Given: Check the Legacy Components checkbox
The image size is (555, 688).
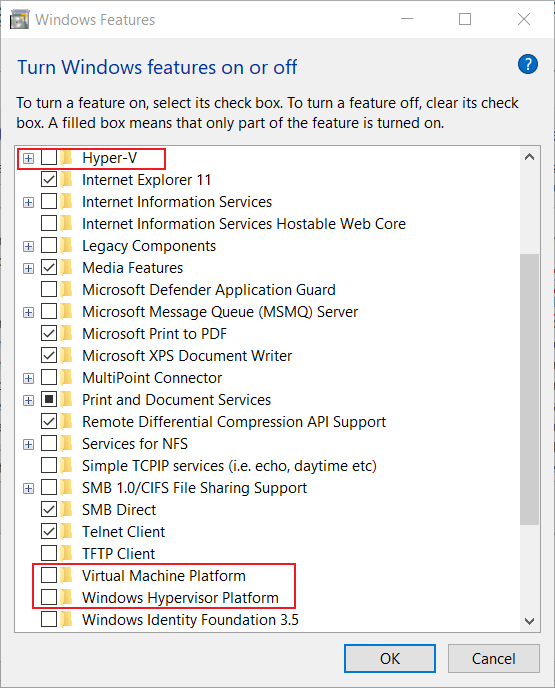Looking at the screenshot, I should pos(49,246).
